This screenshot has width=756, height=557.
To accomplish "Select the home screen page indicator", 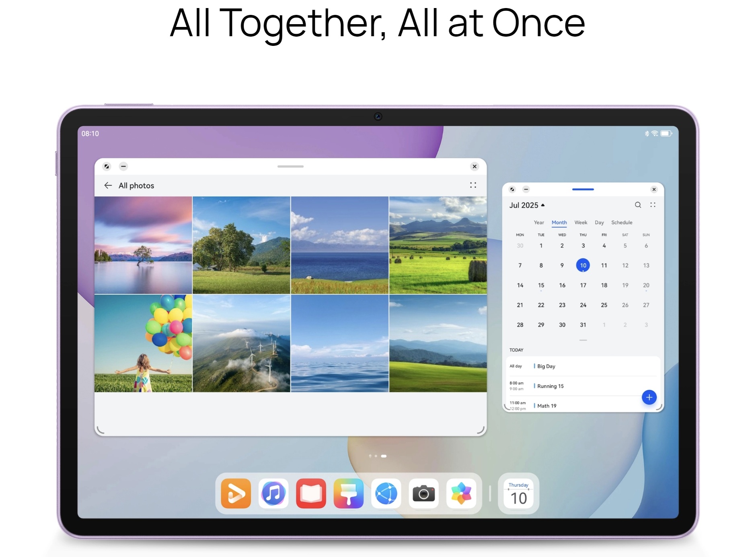I will [378, 456].
